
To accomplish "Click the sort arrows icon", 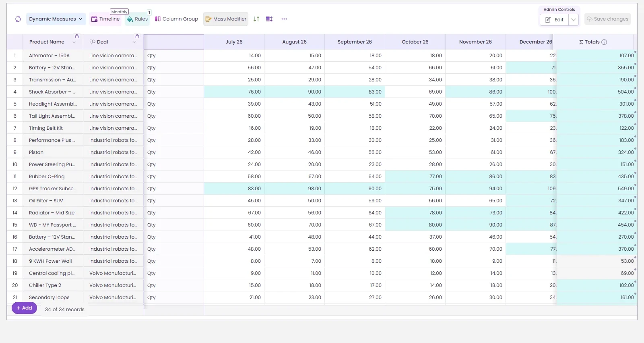I will [x=256, y=19].
